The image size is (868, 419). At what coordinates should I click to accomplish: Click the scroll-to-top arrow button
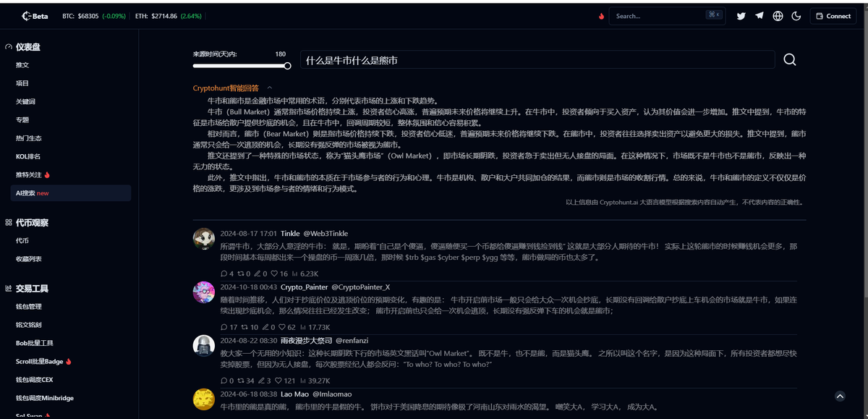840,396
